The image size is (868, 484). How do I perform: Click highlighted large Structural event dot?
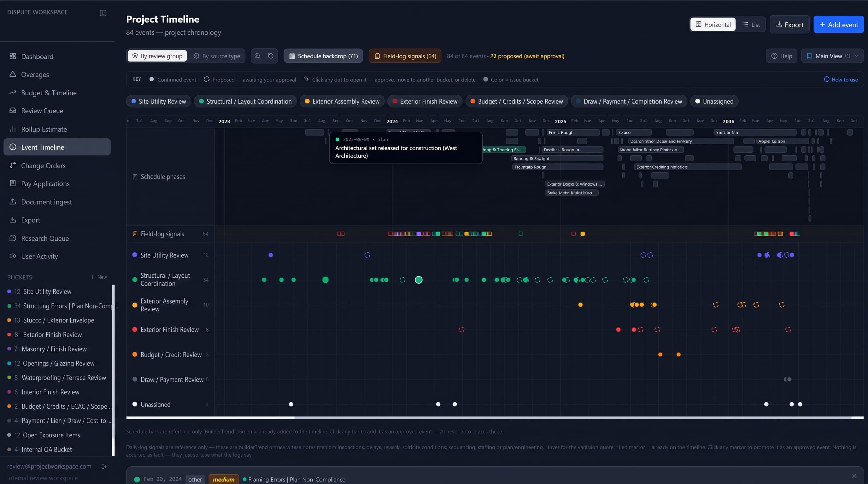[419, 280]
